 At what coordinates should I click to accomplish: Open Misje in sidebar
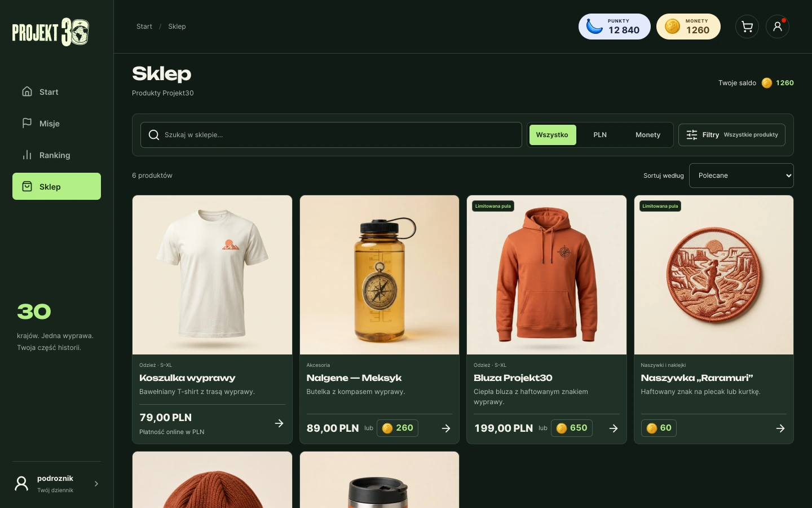(x=56, y=123)
